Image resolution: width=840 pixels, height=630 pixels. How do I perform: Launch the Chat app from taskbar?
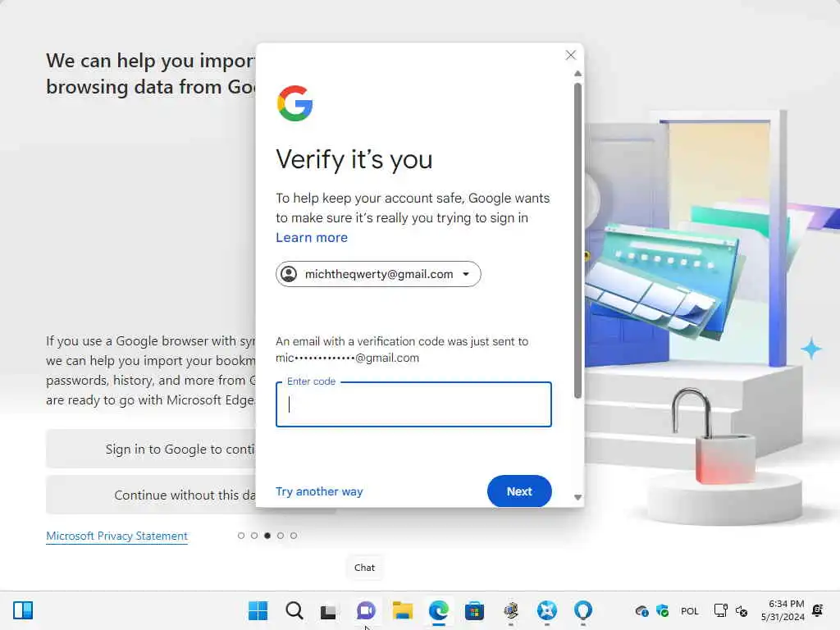366,610
